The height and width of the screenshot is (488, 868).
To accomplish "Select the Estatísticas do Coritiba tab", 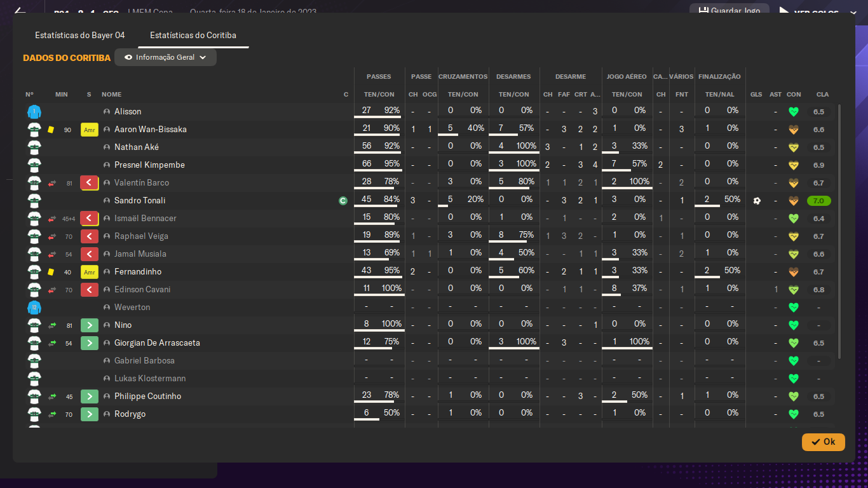I will pos(193,35).
